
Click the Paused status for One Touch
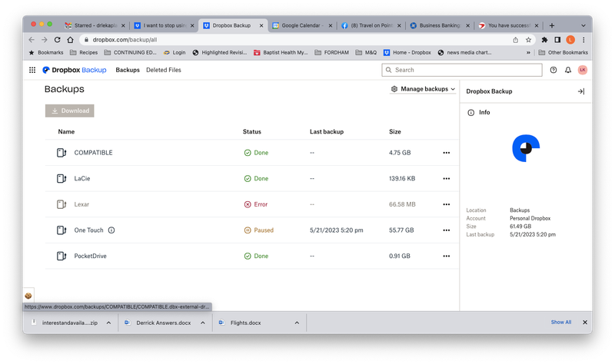click(259, 230)
